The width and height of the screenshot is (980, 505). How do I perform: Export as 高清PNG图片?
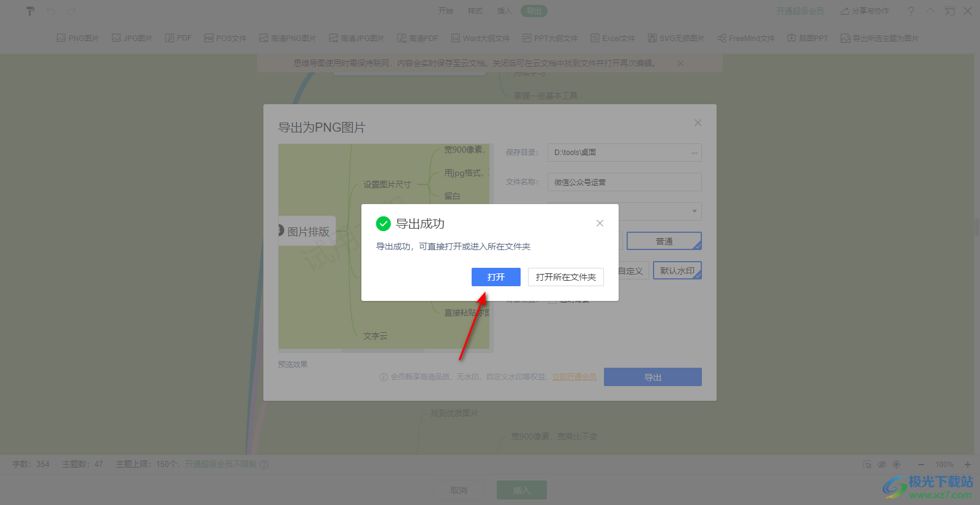point(287,38)
